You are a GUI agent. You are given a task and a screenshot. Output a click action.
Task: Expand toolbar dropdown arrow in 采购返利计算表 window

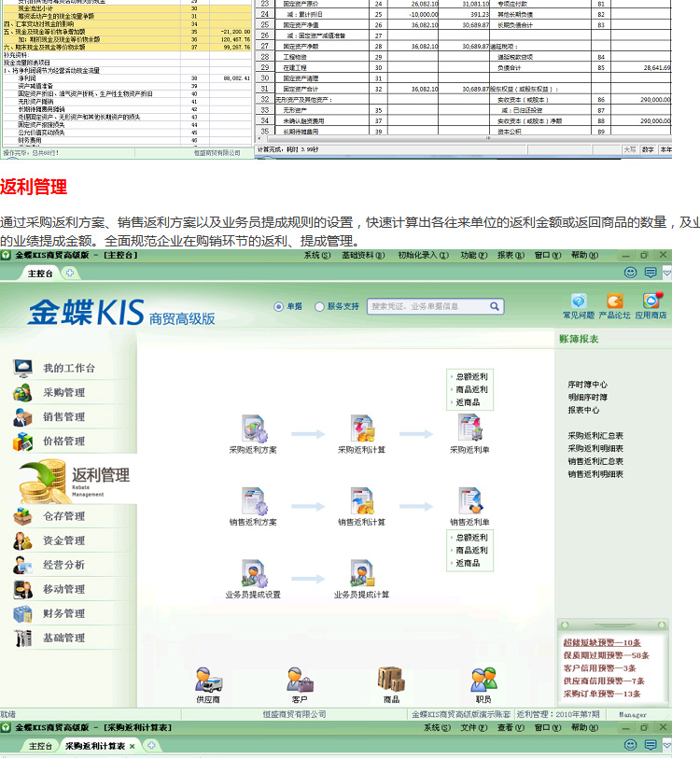coord(667,745)
